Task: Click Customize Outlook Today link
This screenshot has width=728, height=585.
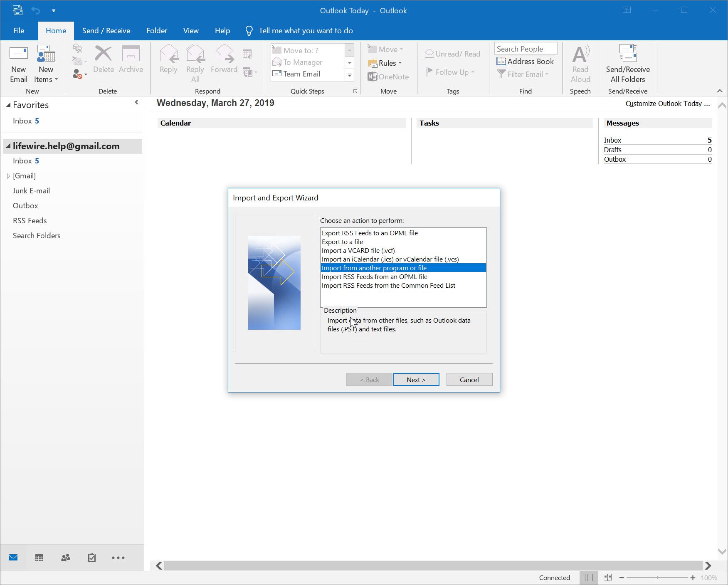Action: click(667, 104)
